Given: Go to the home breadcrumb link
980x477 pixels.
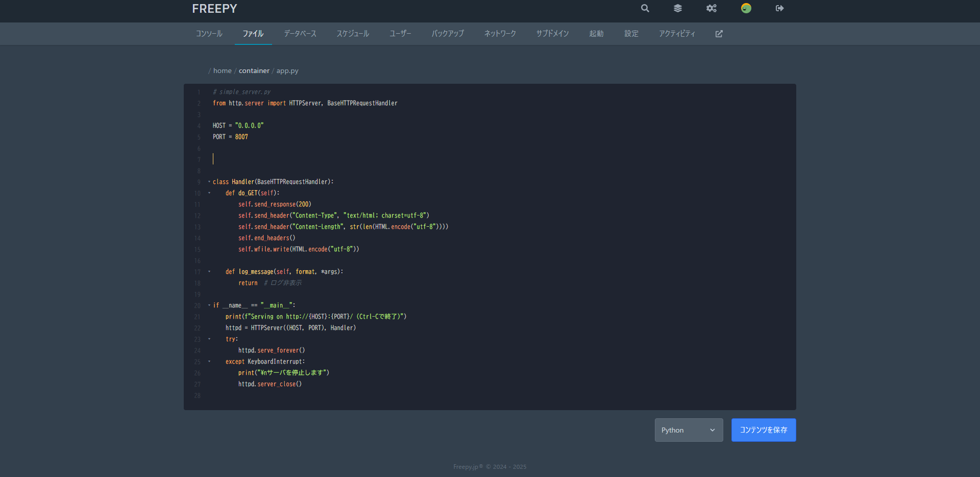Looking at the screenshot, I should [222, 71].
